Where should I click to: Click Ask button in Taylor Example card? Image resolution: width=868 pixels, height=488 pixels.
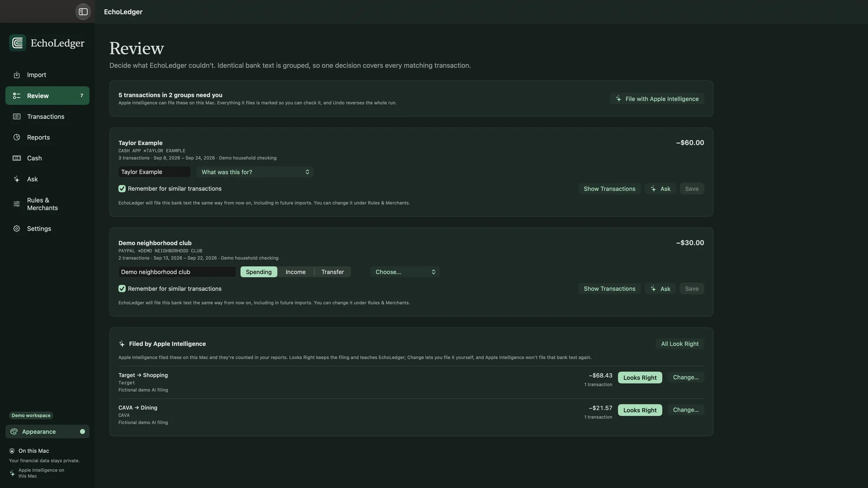pyautogui.click(x=660, y=189)
